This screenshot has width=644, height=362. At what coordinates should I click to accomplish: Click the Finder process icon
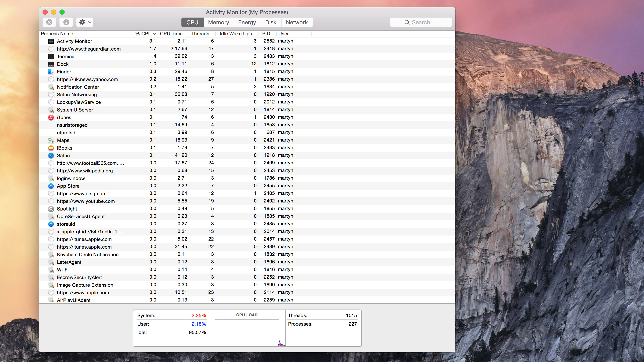[x=51, y=72]
